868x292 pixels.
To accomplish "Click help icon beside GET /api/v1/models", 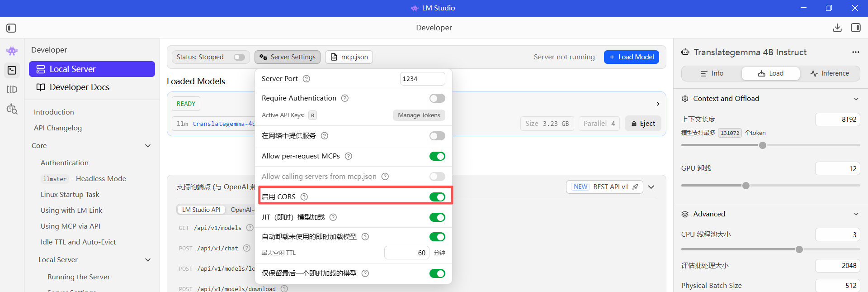I will (x=250, y=228).
